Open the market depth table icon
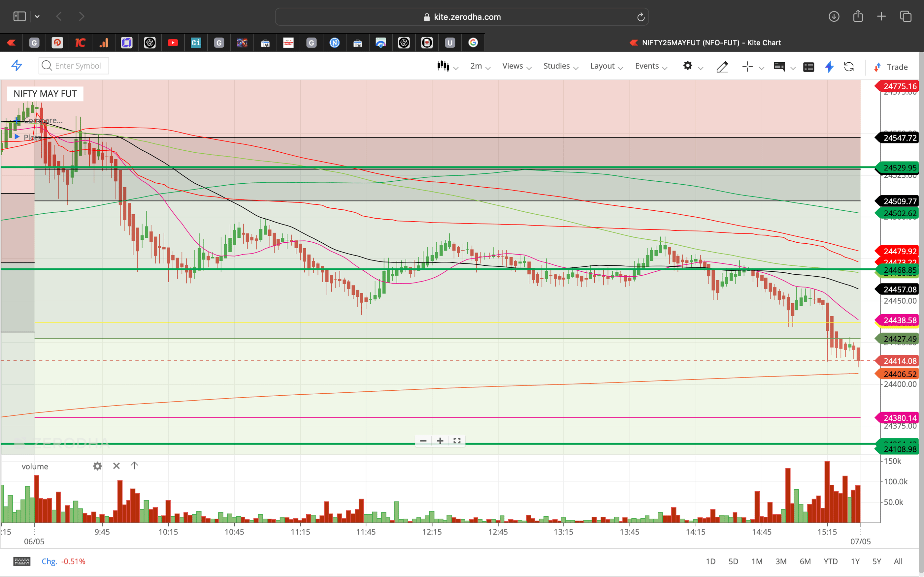Viewport: 924px width, 577px height. (x=809, y=67)
